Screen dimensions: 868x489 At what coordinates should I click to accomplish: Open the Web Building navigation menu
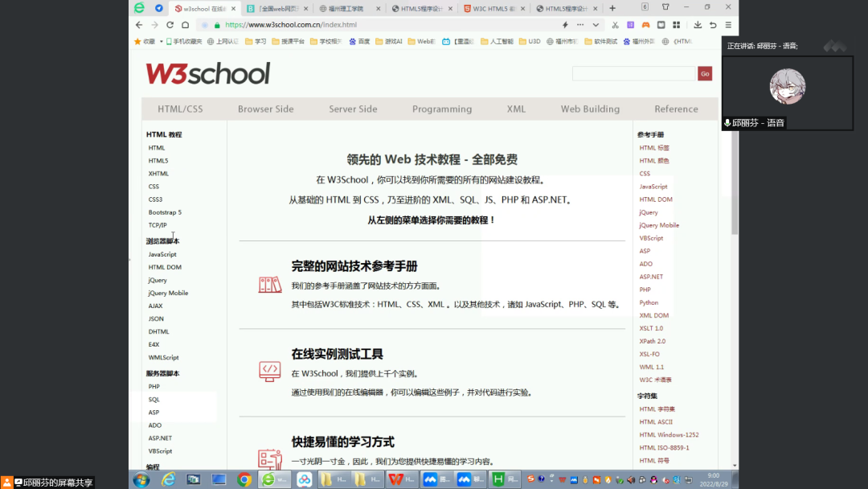590,109
